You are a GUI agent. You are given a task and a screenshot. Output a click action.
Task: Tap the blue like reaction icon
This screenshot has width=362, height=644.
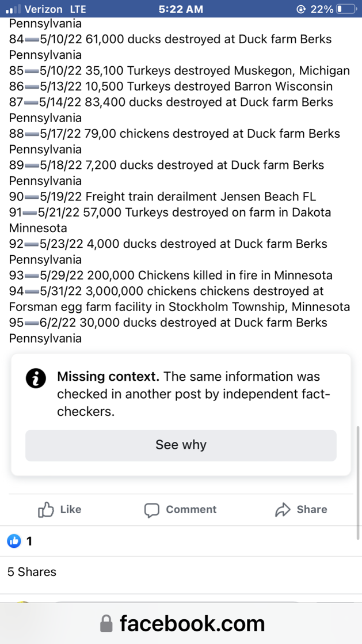click(x=14, y=541)
